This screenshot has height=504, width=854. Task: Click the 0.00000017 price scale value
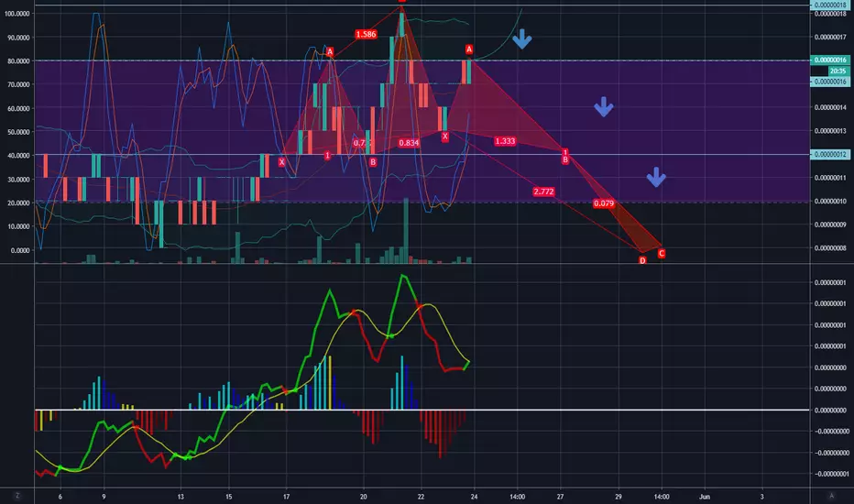point(830,37)
